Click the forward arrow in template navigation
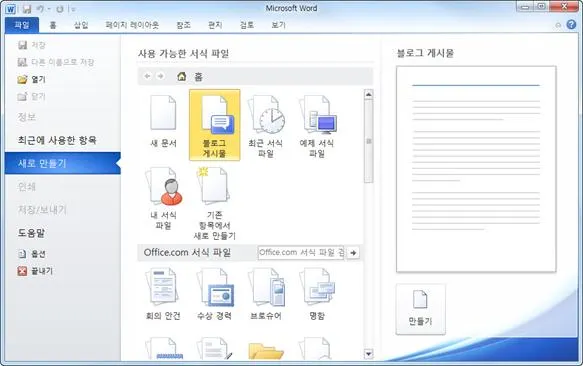583x366 pixels. [x=160, y=76]
